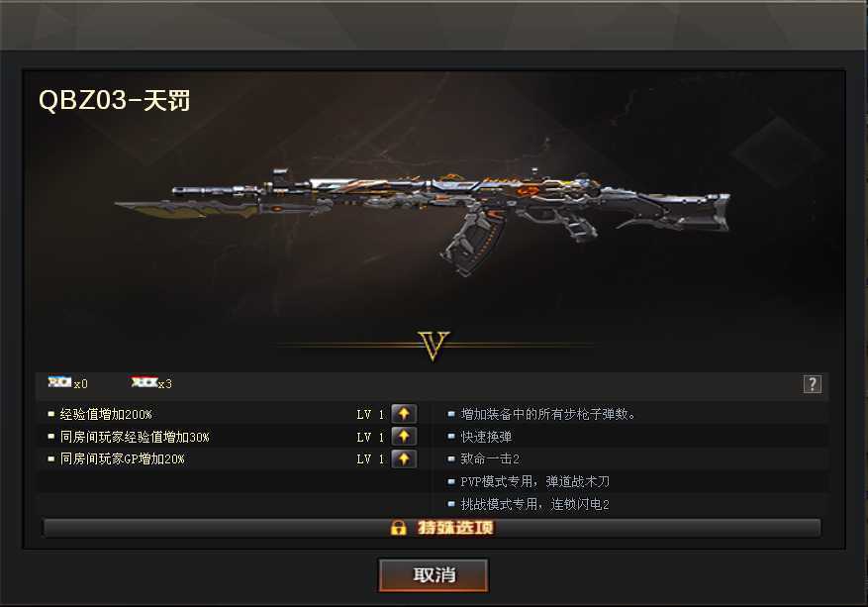Select the 同房间玩家经验值增加30% row

point(234,437)
